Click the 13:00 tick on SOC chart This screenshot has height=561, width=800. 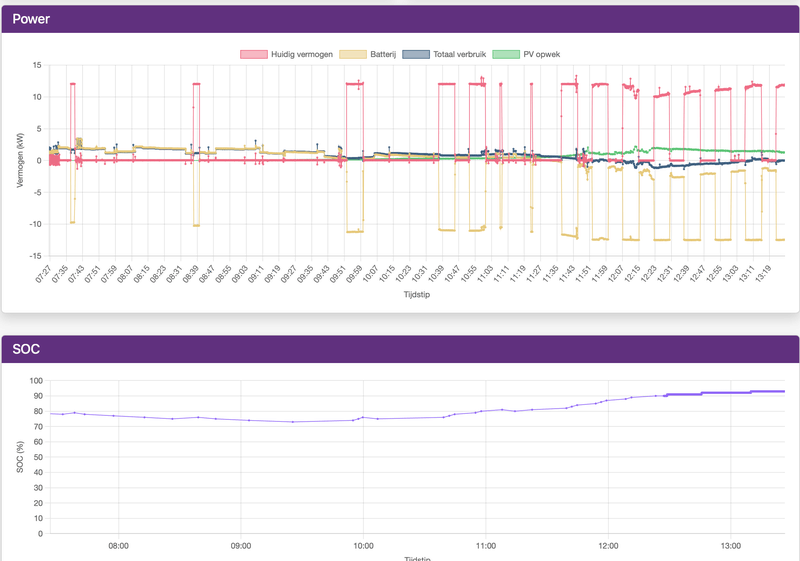coord(731,546)
